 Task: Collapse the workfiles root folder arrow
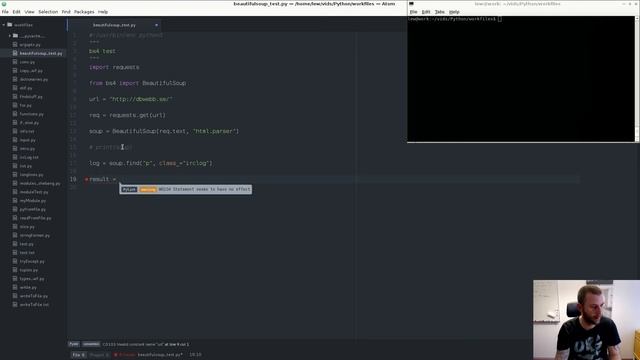(4, 25)
